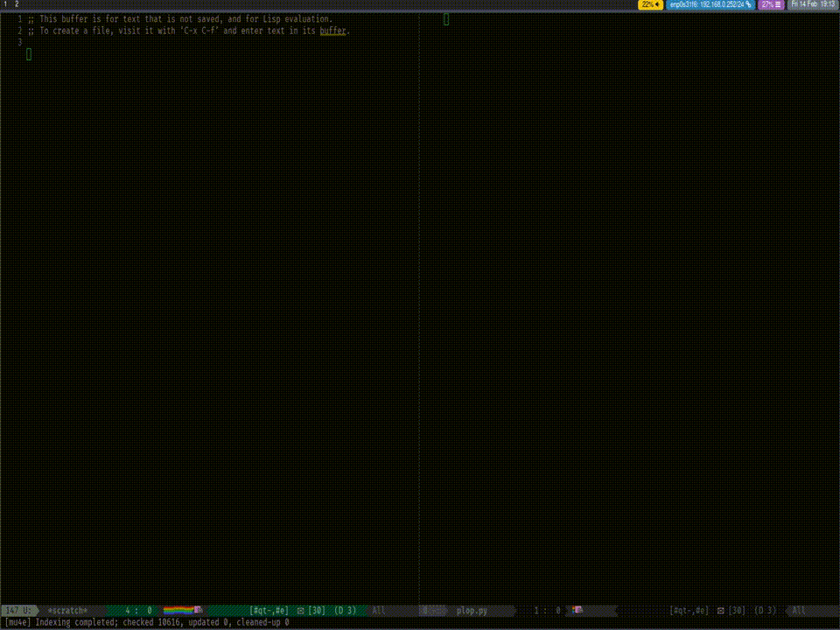The width and height of the screenshot is (840, 630).
Task: Switch to workspace 2 in top bar
Action: click(17, 3)
